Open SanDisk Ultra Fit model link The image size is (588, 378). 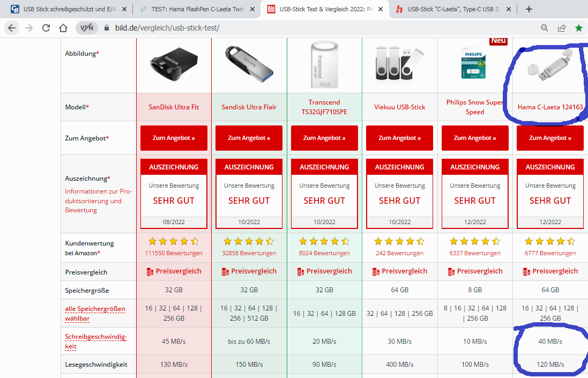(x=174, y=107)
